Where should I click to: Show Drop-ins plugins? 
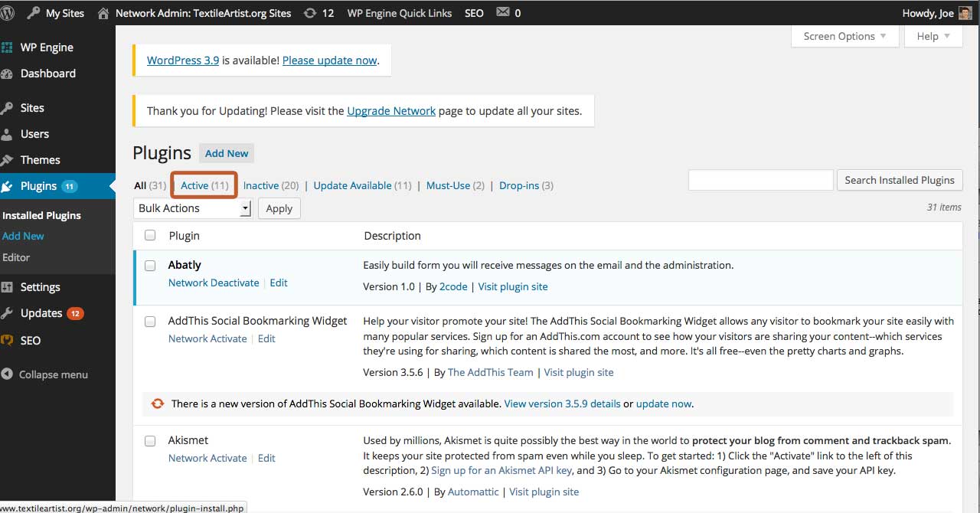tap(526, 185)
